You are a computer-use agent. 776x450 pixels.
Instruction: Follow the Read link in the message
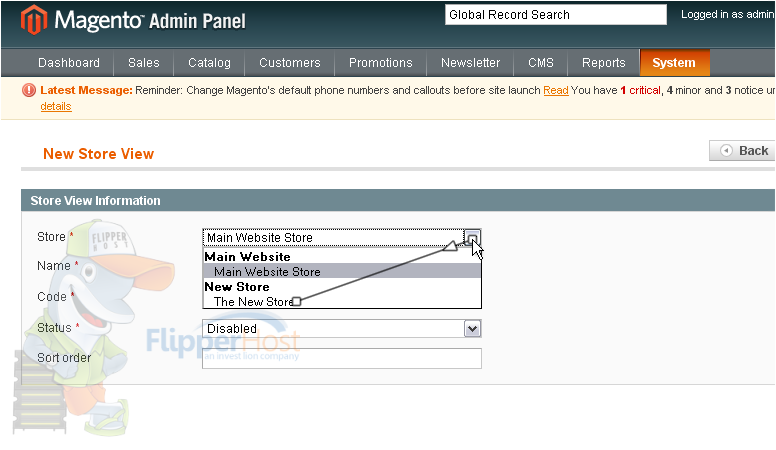point(556,91)
